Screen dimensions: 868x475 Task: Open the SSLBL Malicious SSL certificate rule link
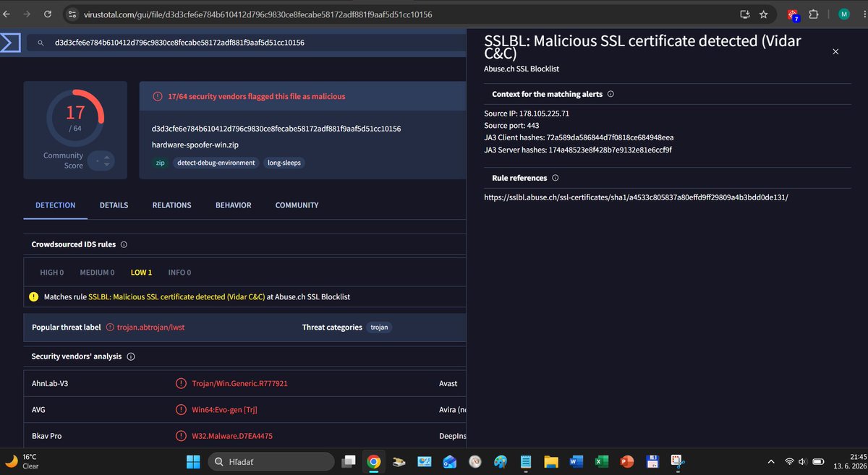click(176, 296)
